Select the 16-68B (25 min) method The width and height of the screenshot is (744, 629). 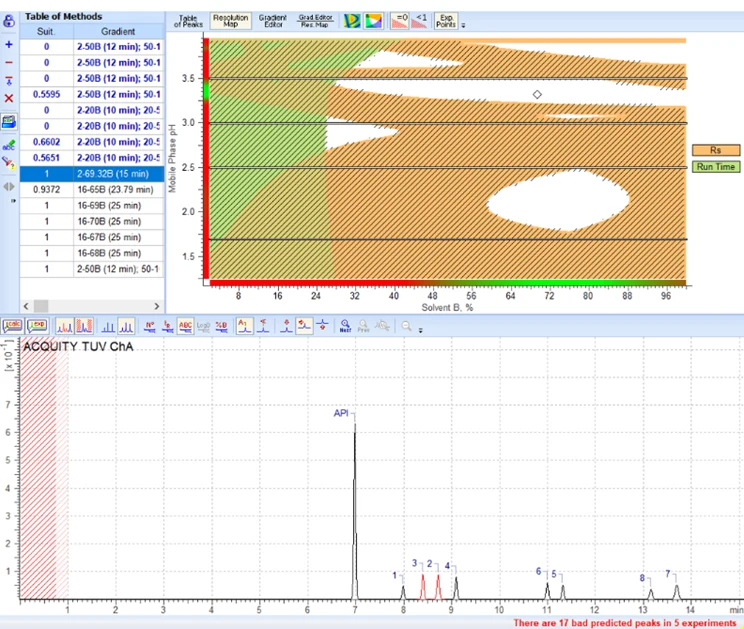[x=92, y=253]
